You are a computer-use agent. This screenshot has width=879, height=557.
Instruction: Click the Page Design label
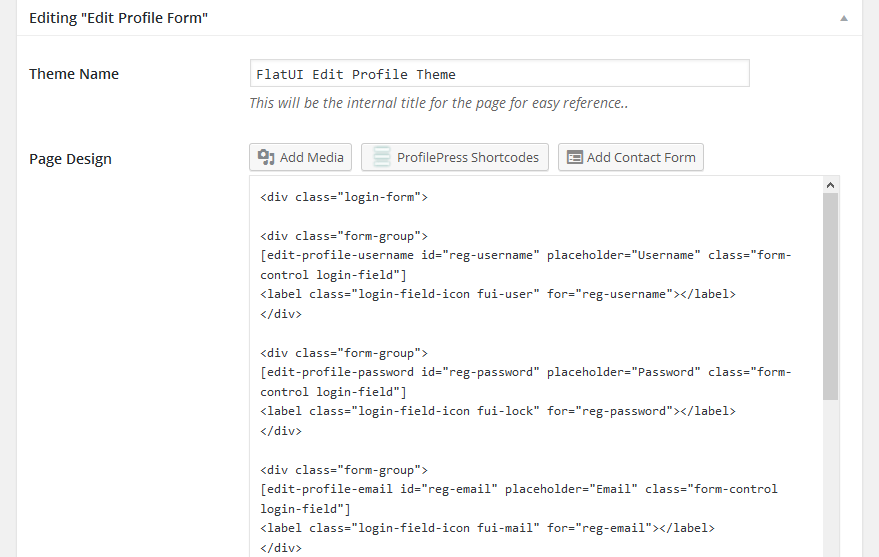point(70,159)
